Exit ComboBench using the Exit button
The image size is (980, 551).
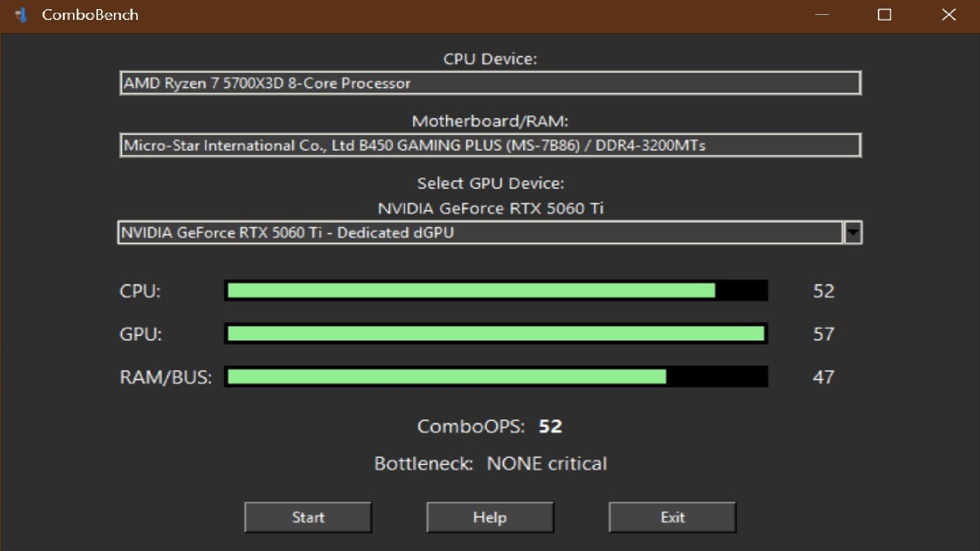tap(672, 517)
